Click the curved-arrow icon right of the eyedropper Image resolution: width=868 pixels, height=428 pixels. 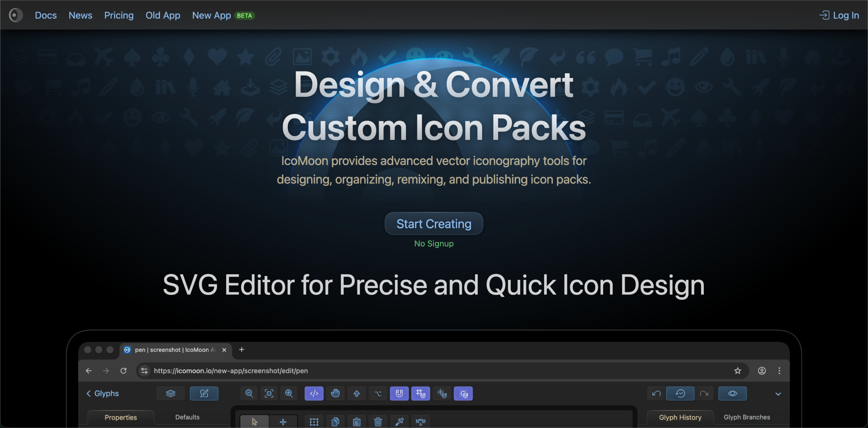421,422
